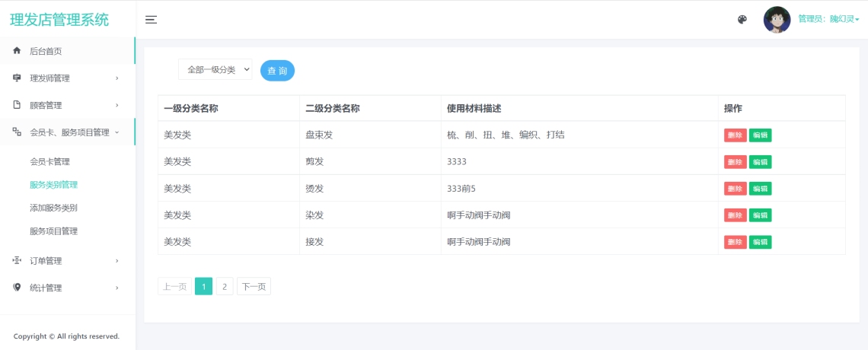Delete the 接发 row
The height and width of the screenshot is (350, 868).
(736, 242)
